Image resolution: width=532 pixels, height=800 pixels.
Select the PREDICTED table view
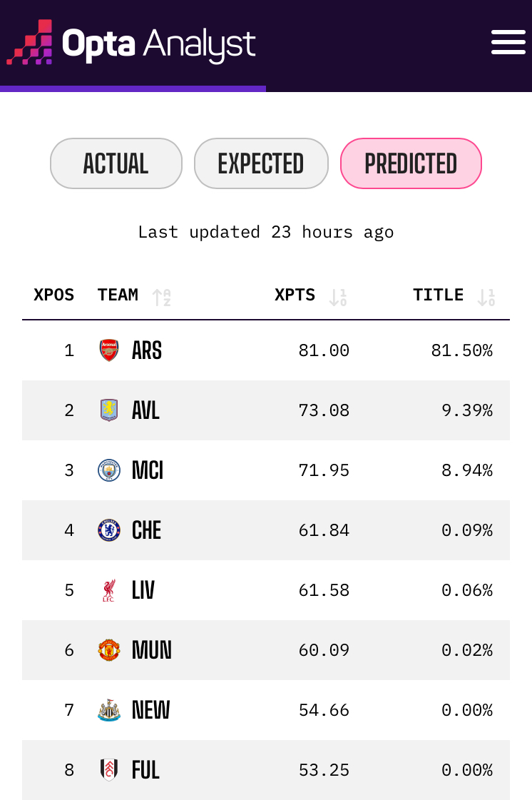click(411, 163)
